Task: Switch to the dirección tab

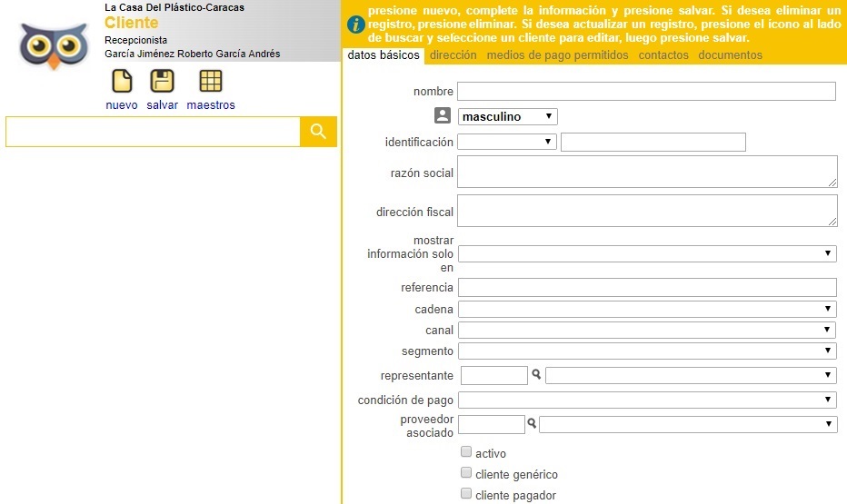Action: (453, 55)
